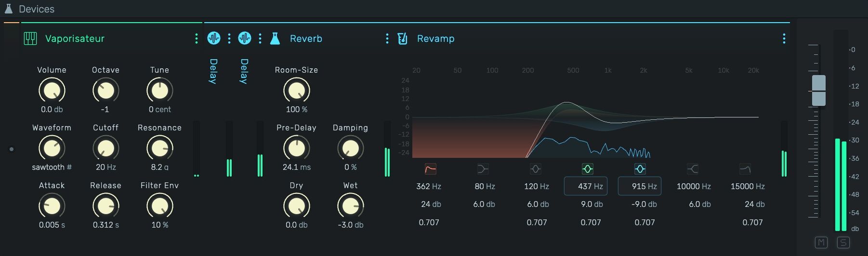Click the Waveform knob
Screen dimensions: 868x256
[52, 148]
